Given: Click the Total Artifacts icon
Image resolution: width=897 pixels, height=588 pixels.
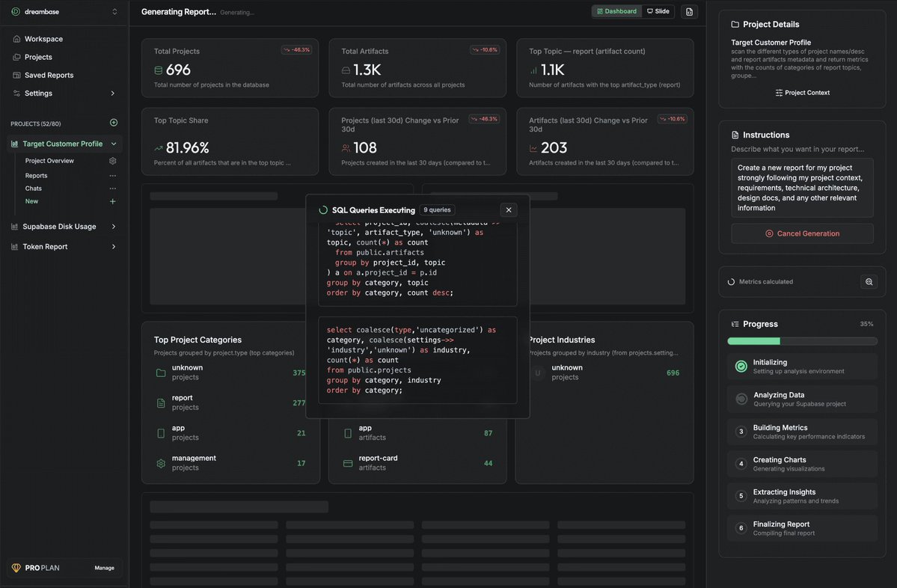Looking at the screenshot, I should pyautogui.click(x=346, y=70).
